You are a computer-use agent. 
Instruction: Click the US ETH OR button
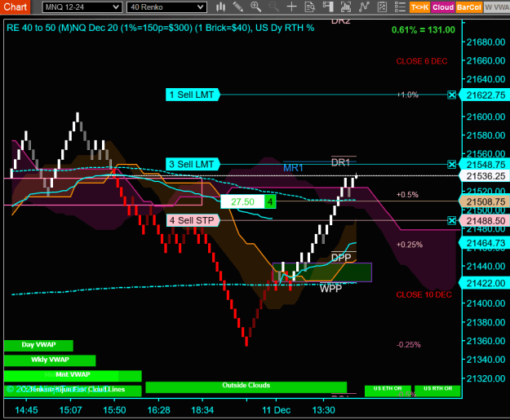click(x=388, y=391)
